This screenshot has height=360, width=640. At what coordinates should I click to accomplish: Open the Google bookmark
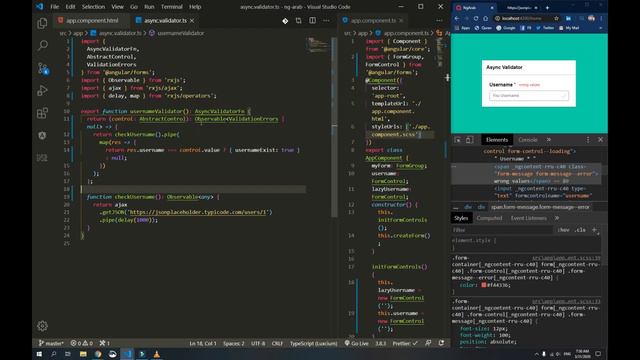506,28
